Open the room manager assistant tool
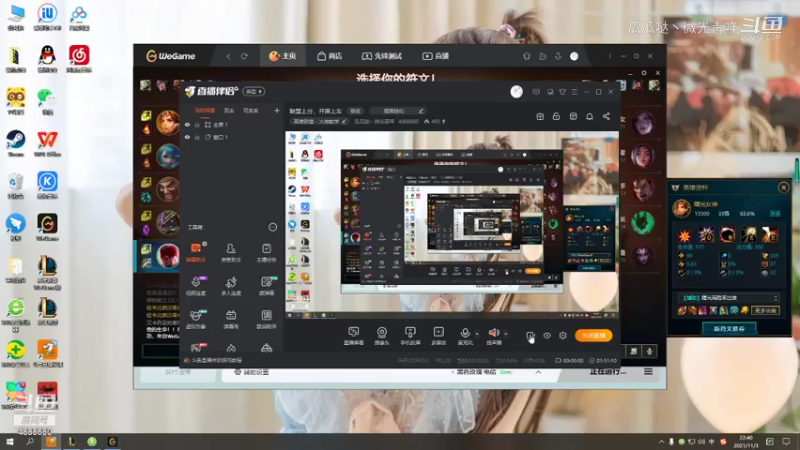This screenshot has height=450, width=800. pyautogui.click(x=231, y=252)
